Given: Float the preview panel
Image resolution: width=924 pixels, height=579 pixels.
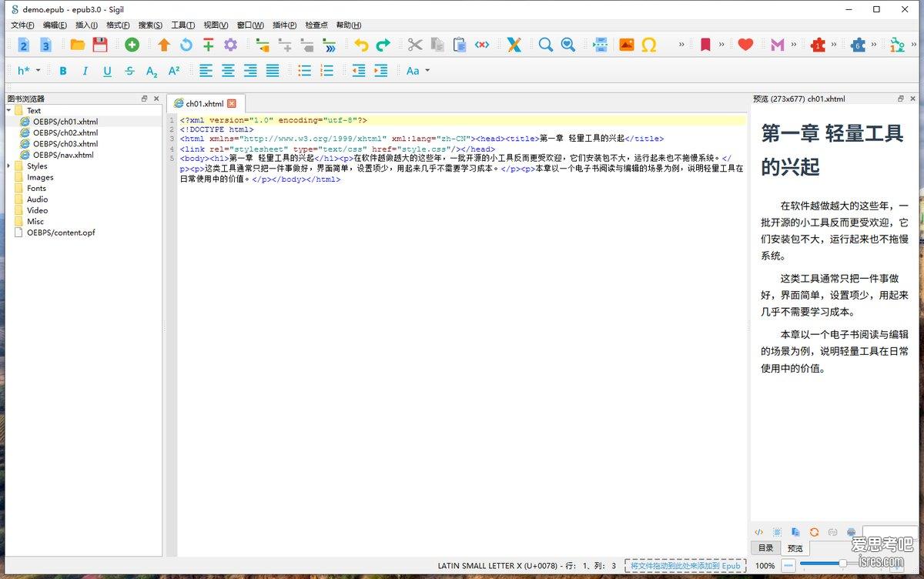Looking at the screenshot, I should point(901,99).
